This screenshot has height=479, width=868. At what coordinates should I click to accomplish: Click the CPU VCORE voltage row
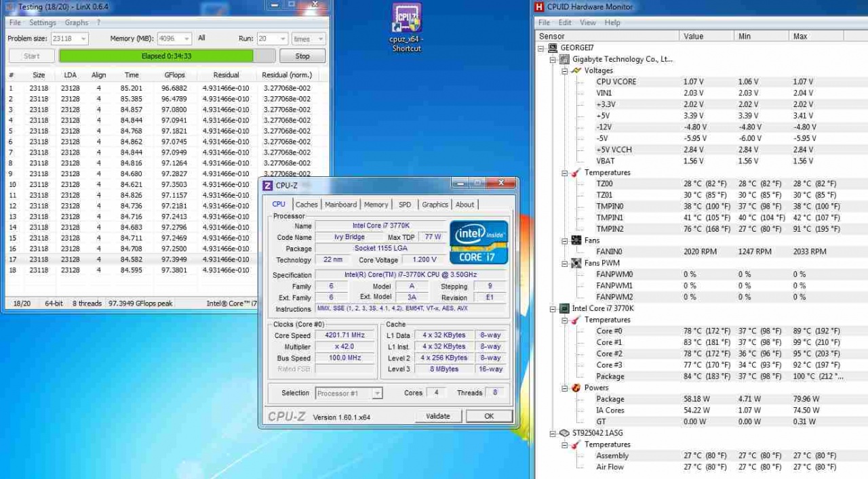(x=703, y=82)
